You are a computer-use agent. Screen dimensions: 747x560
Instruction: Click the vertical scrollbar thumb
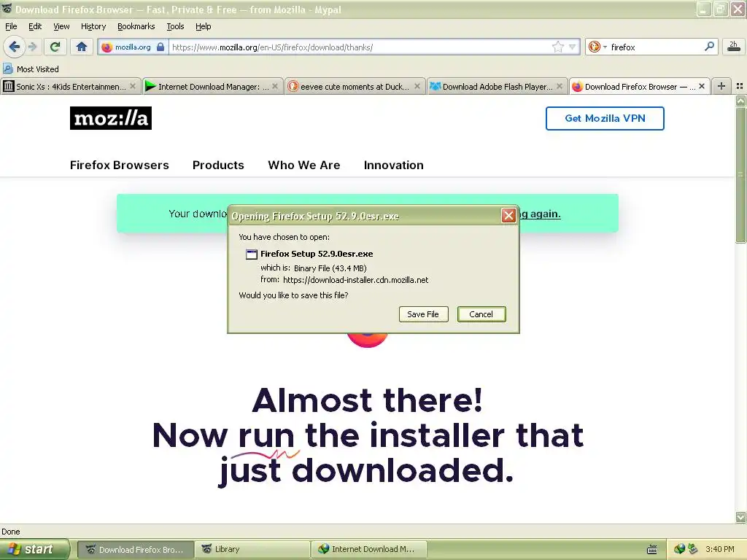coord(741,175)
